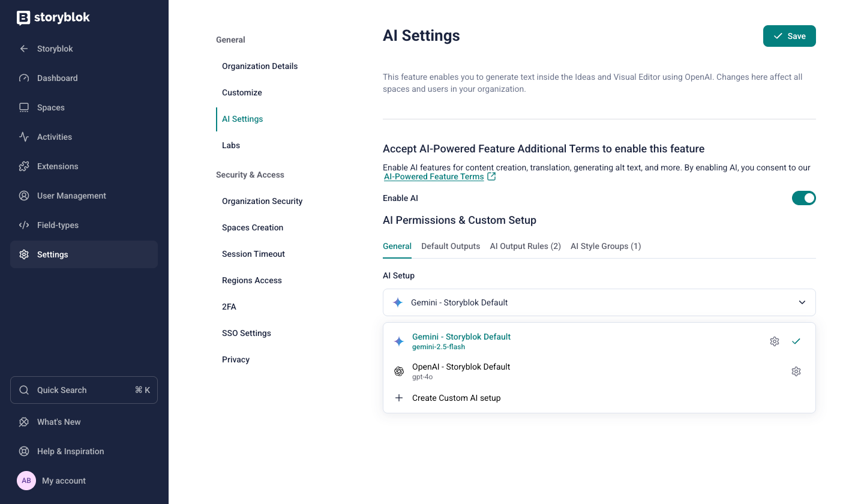The image size is (864, 504).
Task: Open SSO Settings page
Action: [x=247, y=333]
